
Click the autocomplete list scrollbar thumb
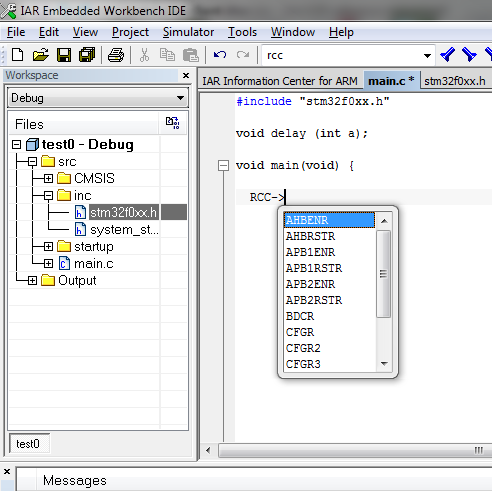(x=384, y=274)
